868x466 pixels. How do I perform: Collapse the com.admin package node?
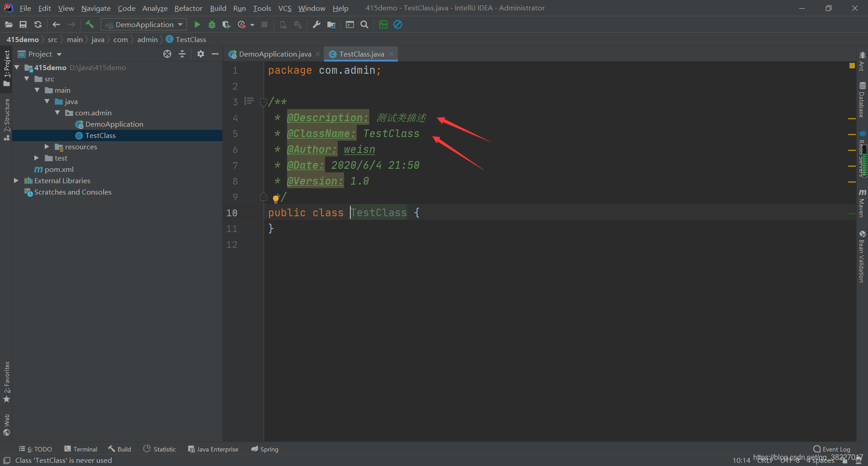coord(57,113)
